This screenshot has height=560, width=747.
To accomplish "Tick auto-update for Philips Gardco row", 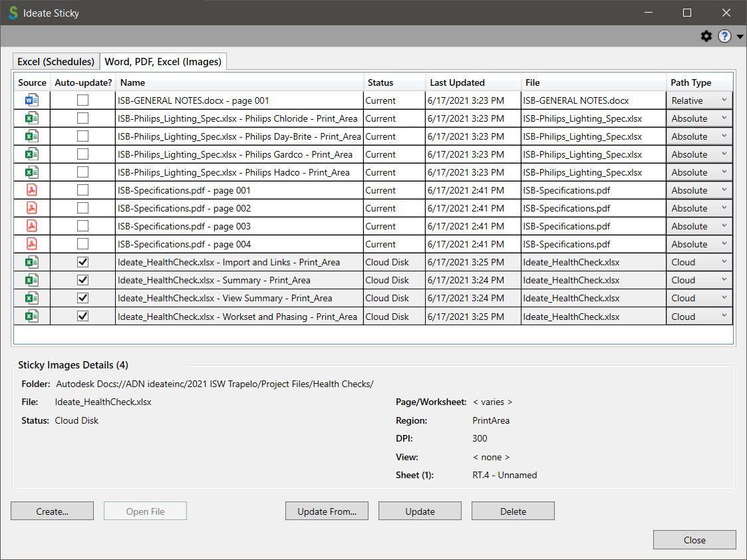I will (x=83, y=154).
